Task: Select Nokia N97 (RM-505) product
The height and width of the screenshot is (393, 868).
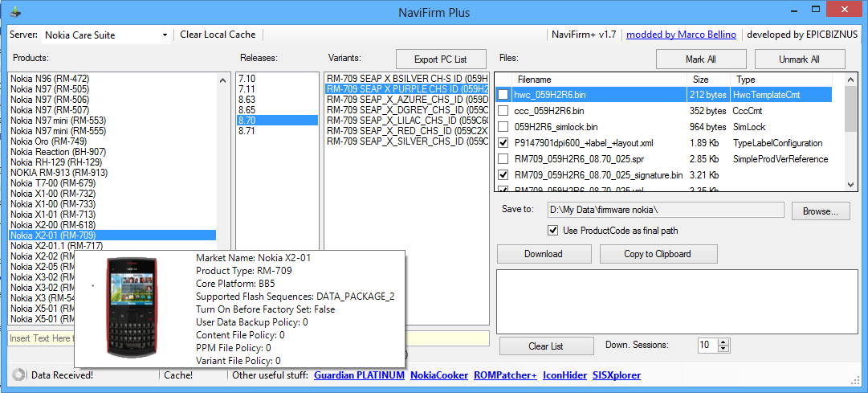Action: (x=112, y=88)
